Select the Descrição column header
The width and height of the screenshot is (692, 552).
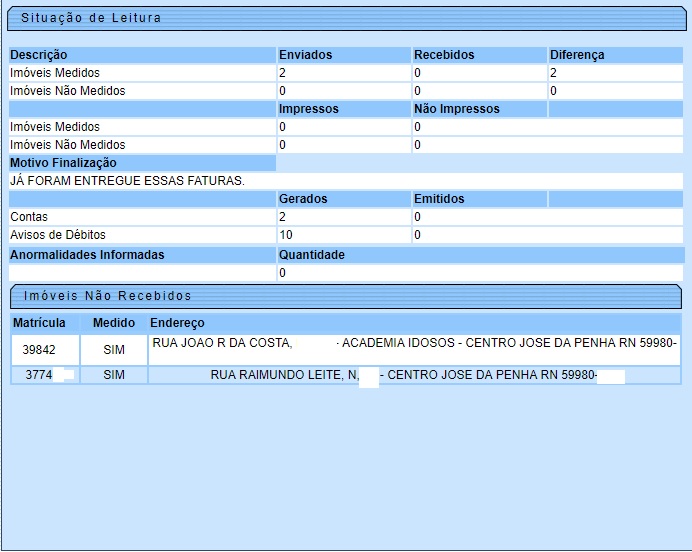[39, 55]
